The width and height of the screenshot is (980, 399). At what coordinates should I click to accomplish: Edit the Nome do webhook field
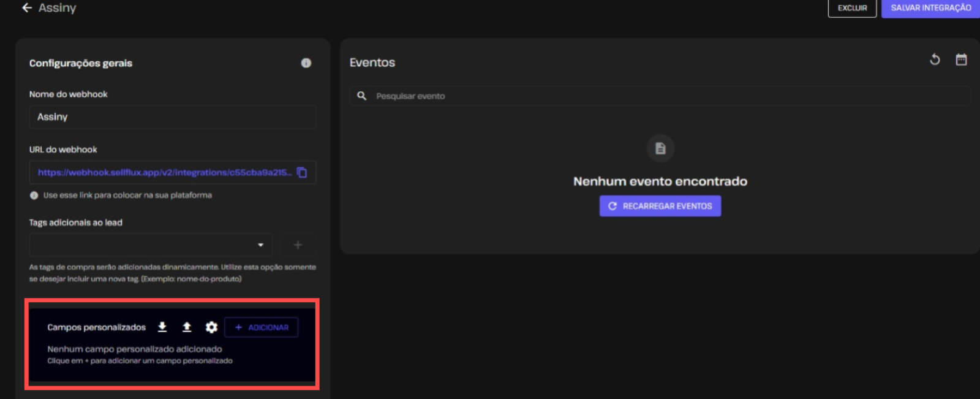[x=173, y=117]
